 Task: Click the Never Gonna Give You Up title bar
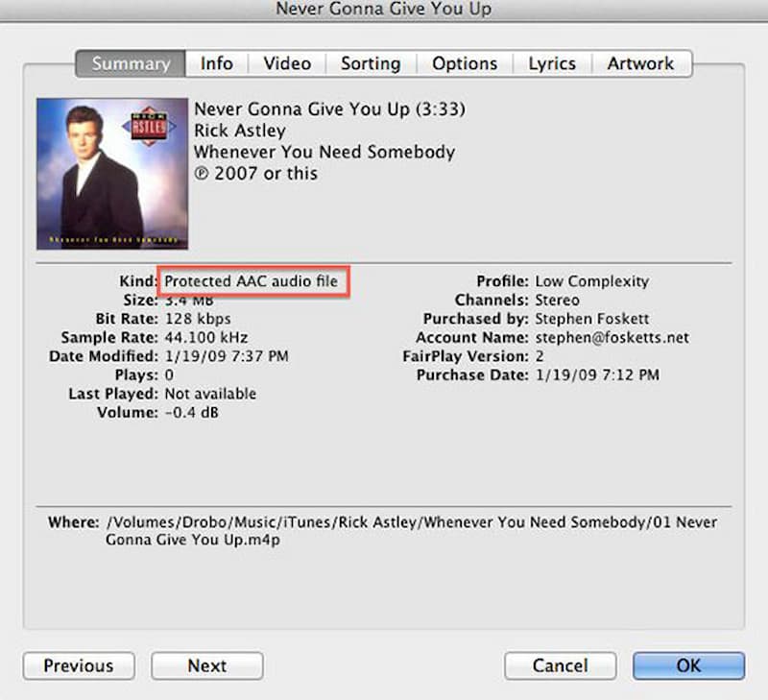pos(384,9)
